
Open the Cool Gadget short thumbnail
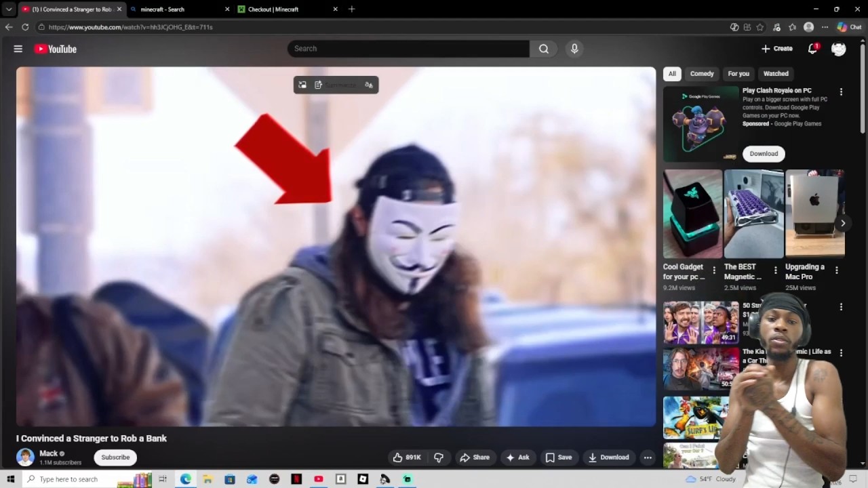[x=692, y=213]
